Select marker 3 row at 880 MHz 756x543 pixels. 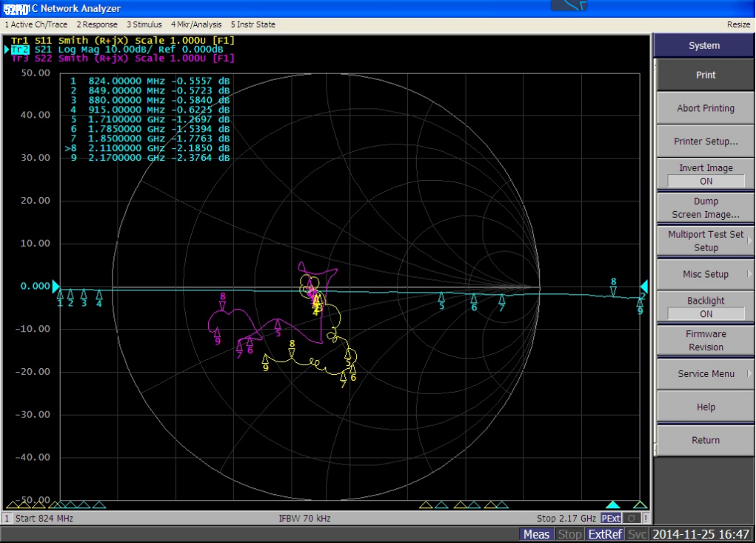pyautogui.click(x=150, y=100)
